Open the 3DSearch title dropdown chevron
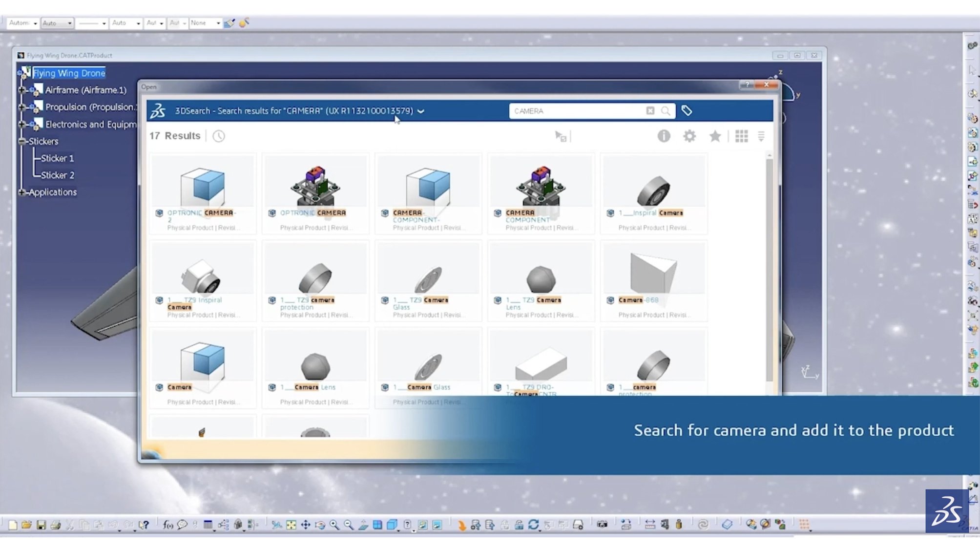Image resolution: width=980 pixels, height=551 pixels. (421, 111)
